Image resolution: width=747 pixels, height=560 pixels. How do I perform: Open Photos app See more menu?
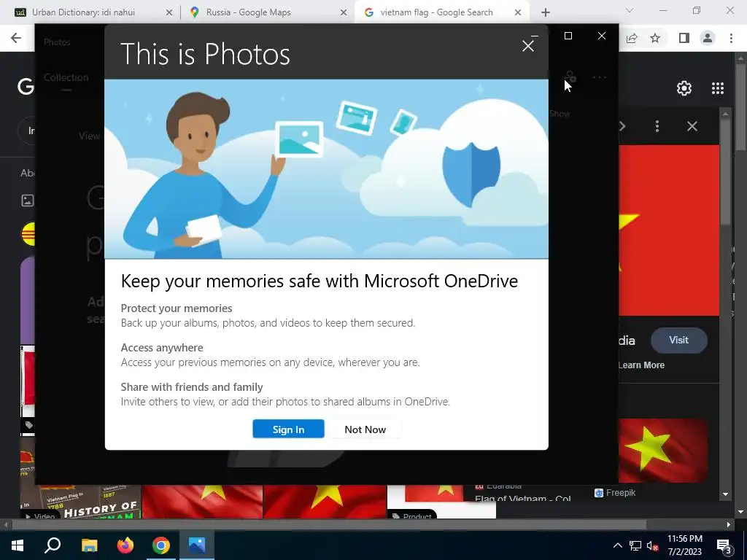[600, 77]
